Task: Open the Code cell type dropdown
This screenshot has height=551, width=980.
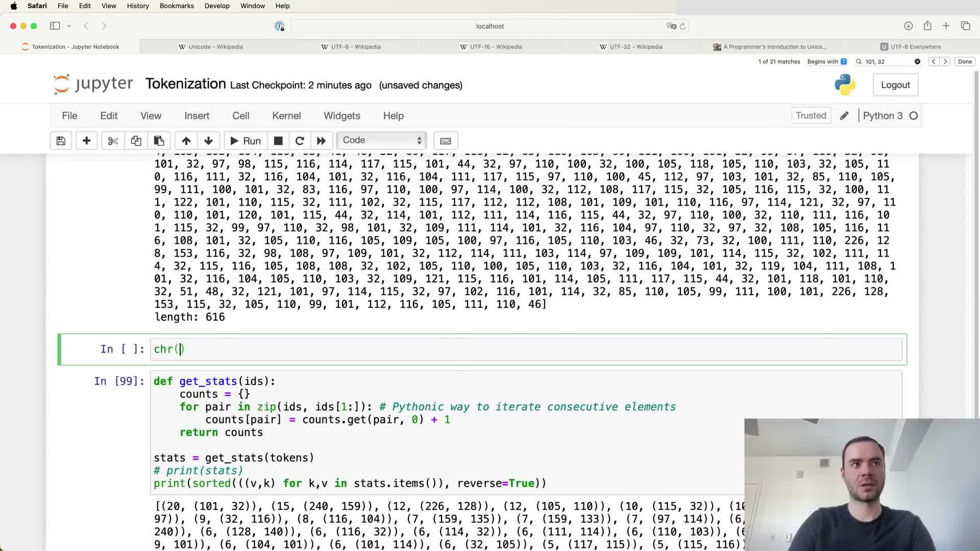Action: tap(381, 140)
